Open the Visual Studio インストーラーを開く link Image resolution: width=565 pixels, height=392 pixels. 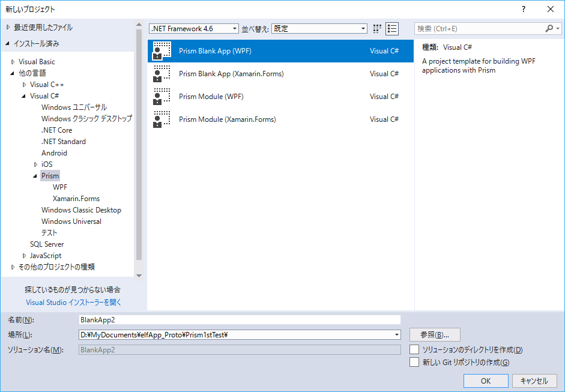73,303
